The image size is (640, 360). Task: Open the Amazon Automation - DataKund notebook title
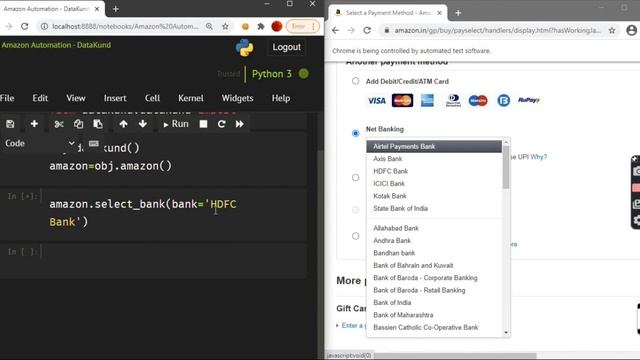[56, 45]
